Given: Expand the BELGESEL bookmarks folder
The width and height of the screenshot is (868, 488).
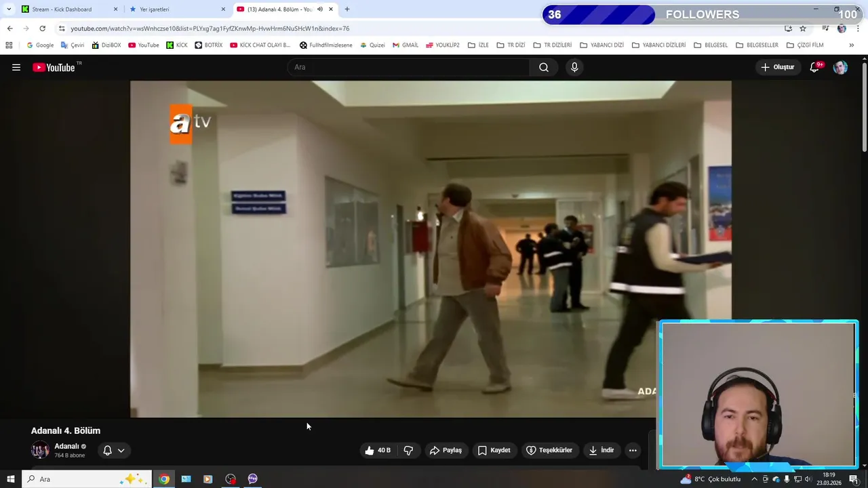Looking at the screenshot, I should point(711,45).
